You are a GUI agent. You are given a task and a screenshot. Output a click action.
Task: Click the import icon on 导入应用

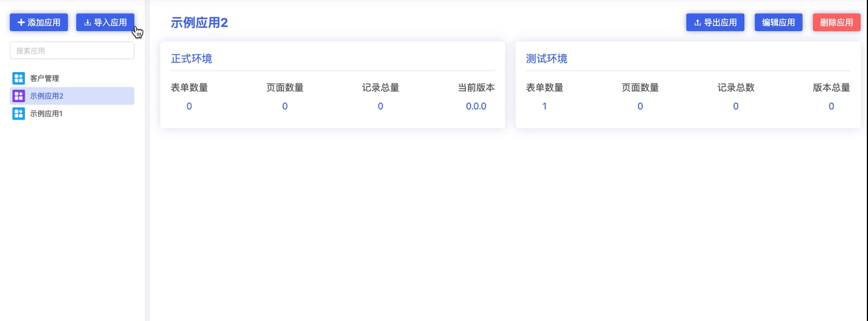tap(88, 23)
